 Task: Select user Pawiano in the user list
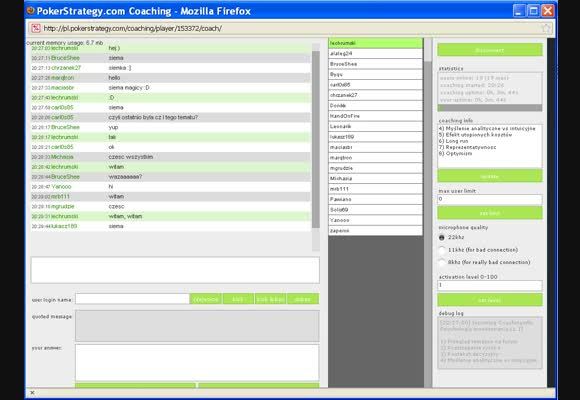coord(375,199)
